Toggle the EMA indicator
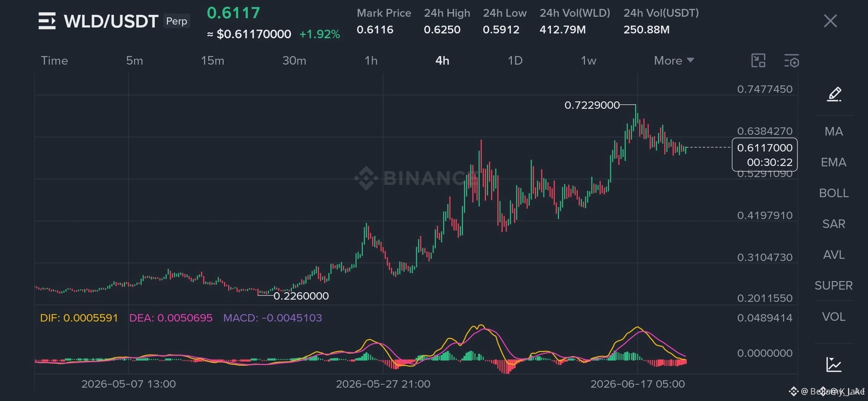868x401 pixels. [x=834, y=162]
